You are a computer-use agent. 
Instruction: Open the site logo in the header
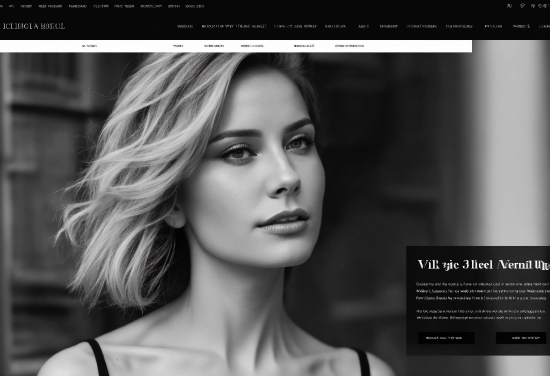pos(34,26)
